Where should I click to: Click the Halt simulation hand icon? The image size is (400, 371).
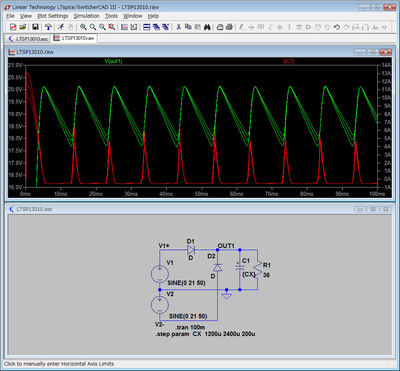pyautogui.click(x=70, y=27)
